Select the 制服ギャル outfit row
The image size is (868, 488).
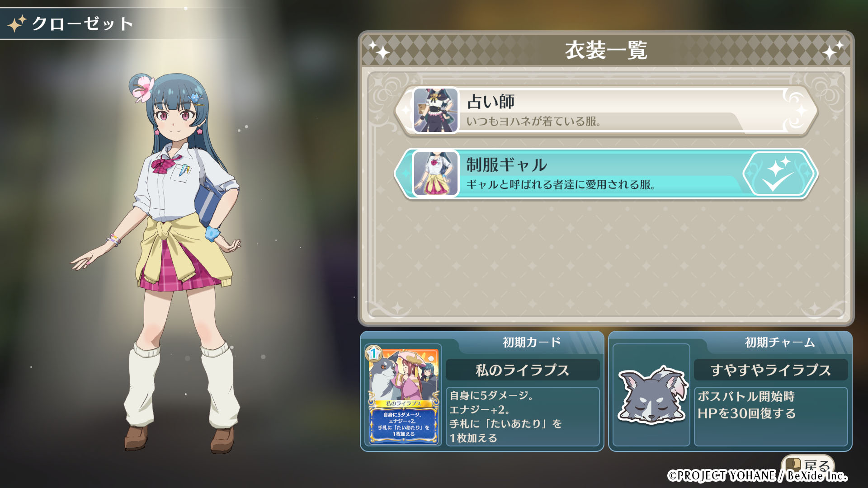[x=606, y=174]
